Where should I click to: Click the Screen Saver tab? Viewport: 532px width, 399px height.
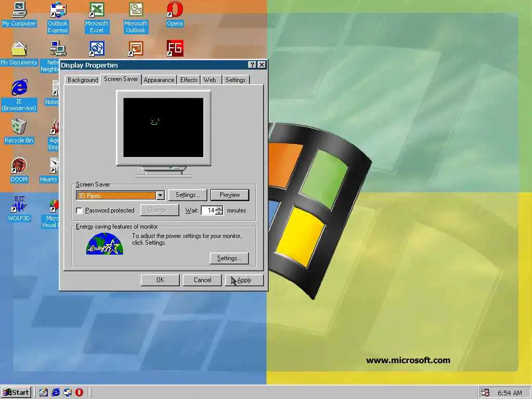pyautogui.click(x=121, y=79)
